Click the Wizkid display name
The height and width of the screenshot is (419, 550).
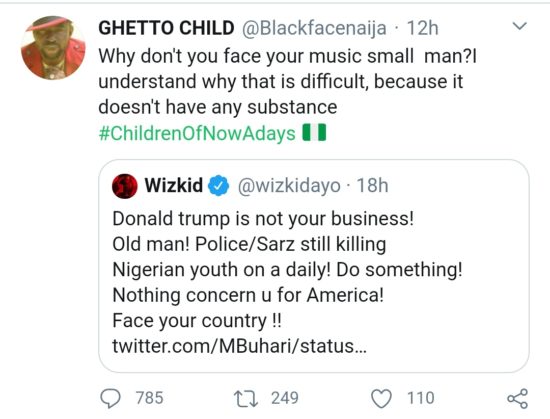coord(174,185)
